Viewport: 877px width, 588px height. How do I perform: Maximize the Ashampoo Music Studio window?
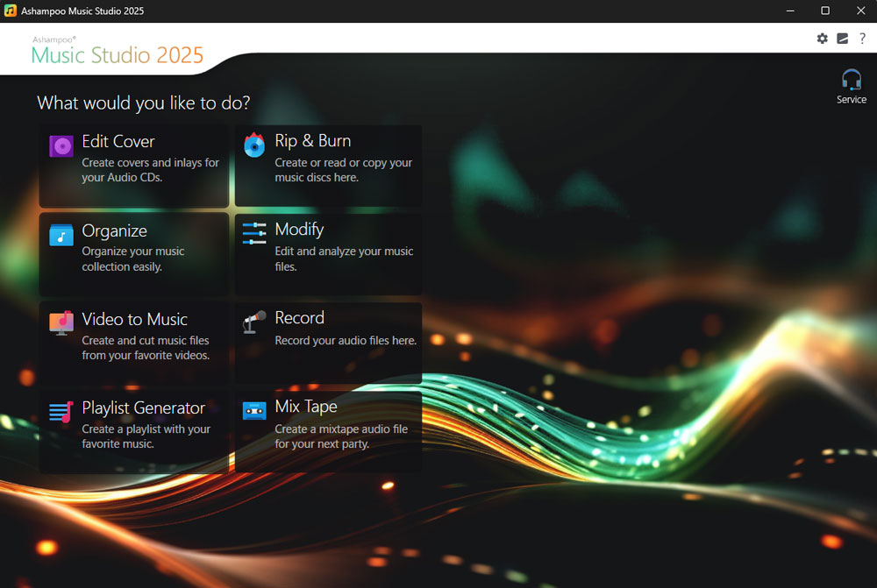click(825, 11)
